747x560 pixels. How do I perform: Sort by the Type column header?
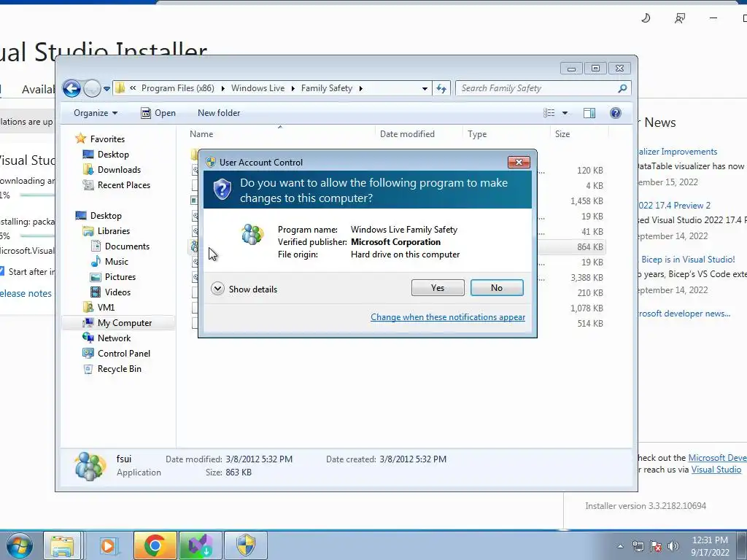click(x=506, y=134)
